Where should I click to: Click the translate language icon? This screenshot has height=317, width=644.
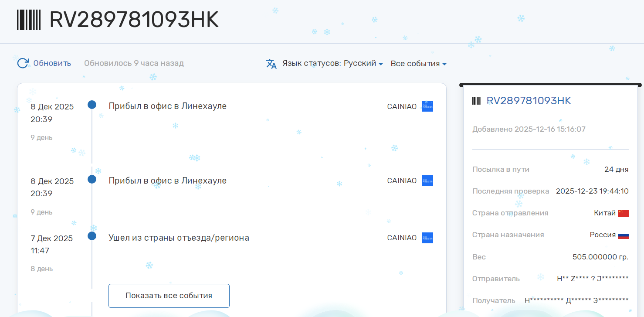pyautogui.click(x=271, y=64)
